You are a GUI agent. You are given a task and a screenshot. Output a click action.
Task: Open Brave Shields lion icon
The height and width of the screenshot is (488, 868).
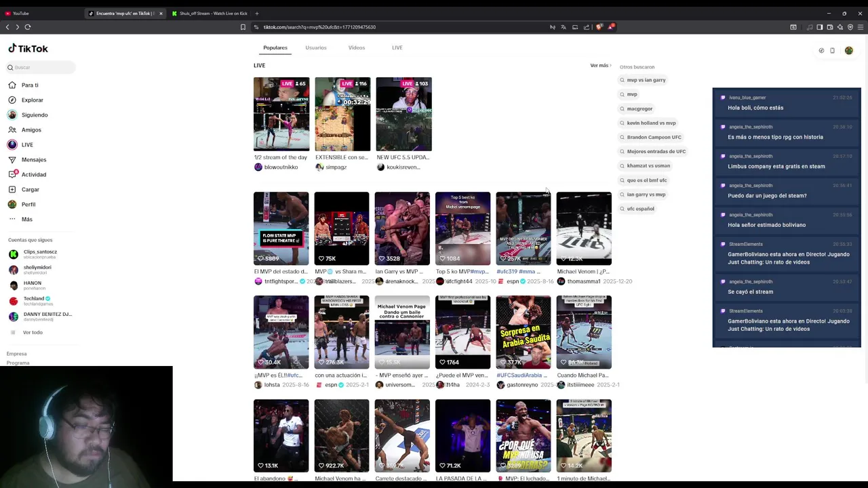(x=599, y=27)
